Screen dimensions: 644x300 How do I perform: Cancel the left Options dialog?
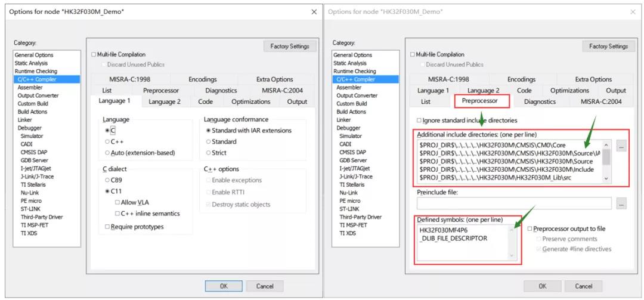click(x=265, y=286)
